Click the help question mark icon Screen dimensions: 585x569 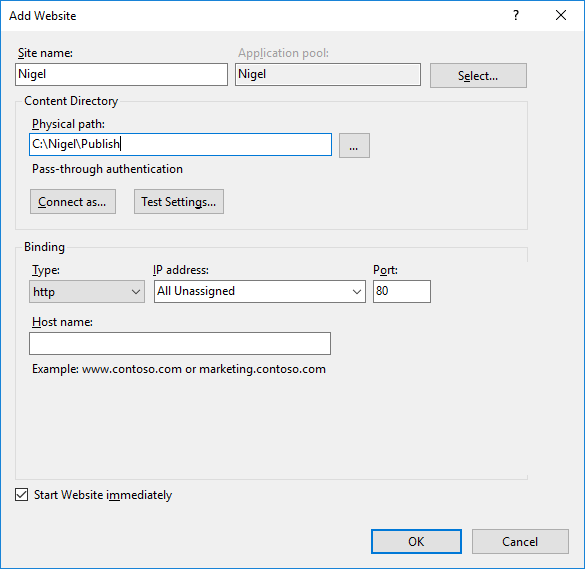(x=516, y=15)
